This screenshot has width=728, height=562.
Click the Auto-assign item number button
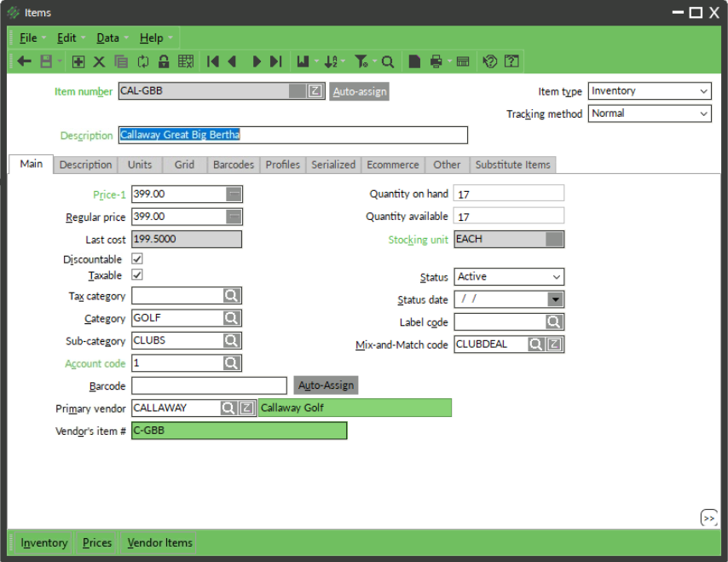[x=360, y=91]
